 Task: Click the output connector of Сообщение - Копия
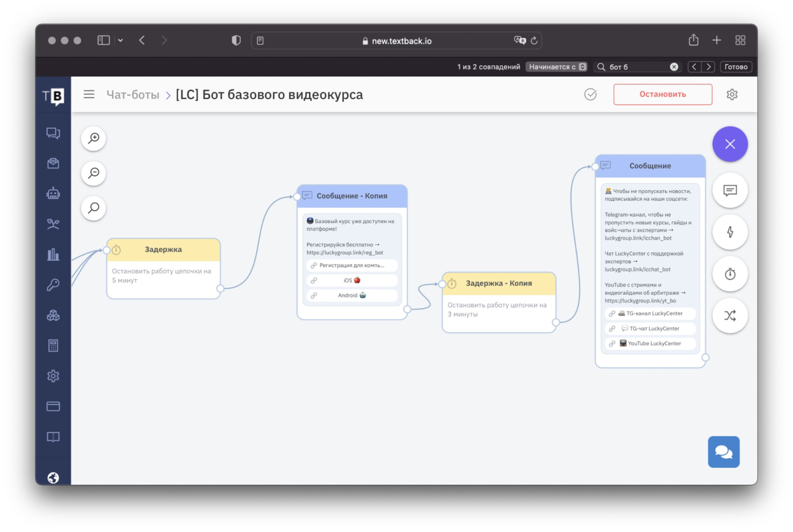point(407,309)
